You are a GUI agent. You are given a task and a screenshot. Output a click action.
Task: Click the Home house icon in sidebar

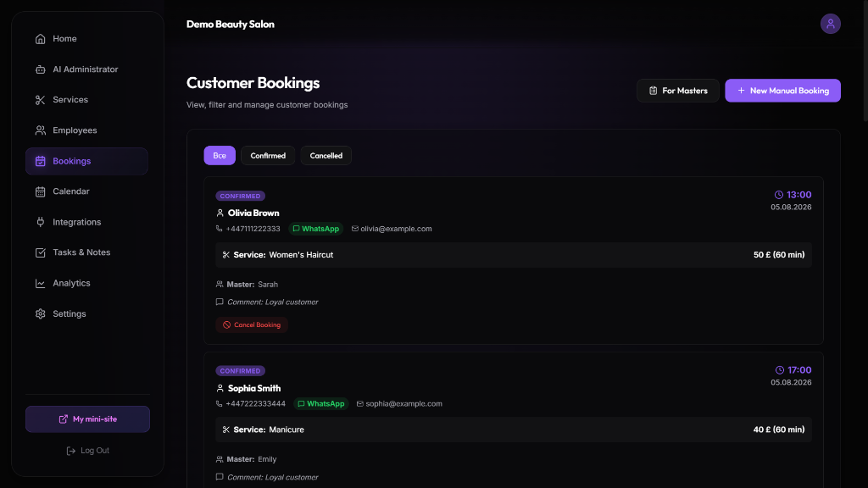(x=41, y=39)
